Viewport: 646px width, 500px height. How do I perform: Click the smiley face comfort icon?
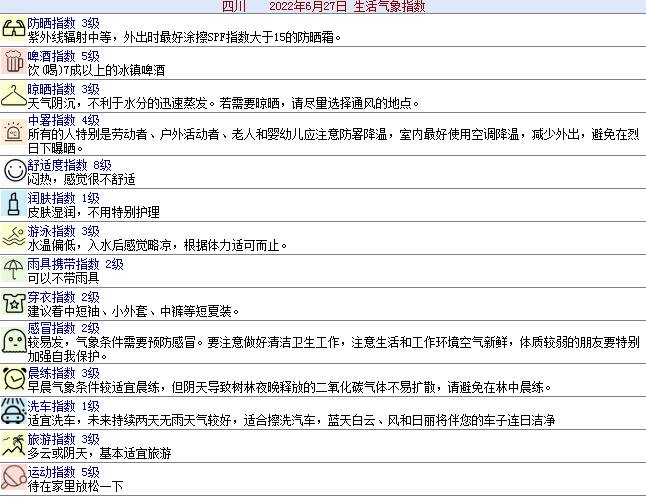coord(13,171)
